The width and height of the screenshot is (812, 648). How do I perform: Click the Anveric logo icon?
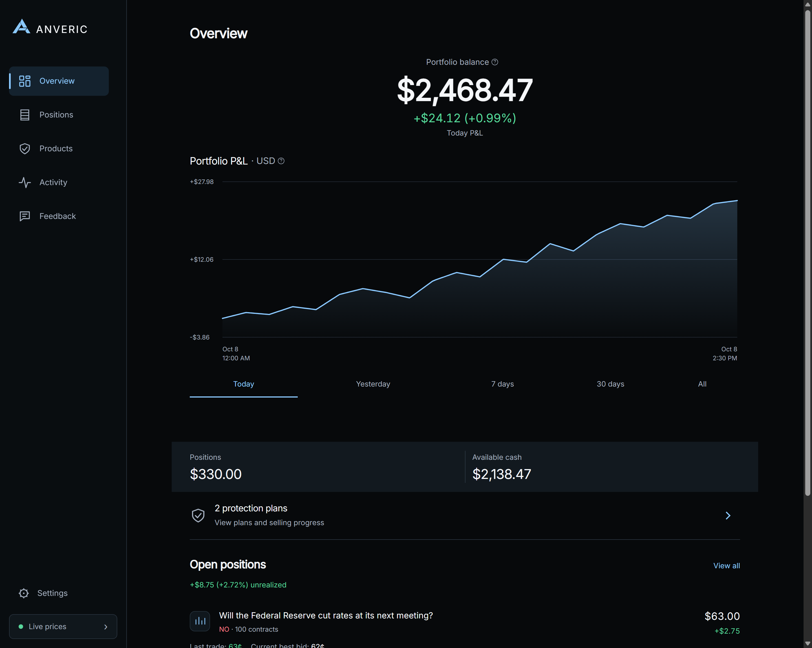coord(21,27)
